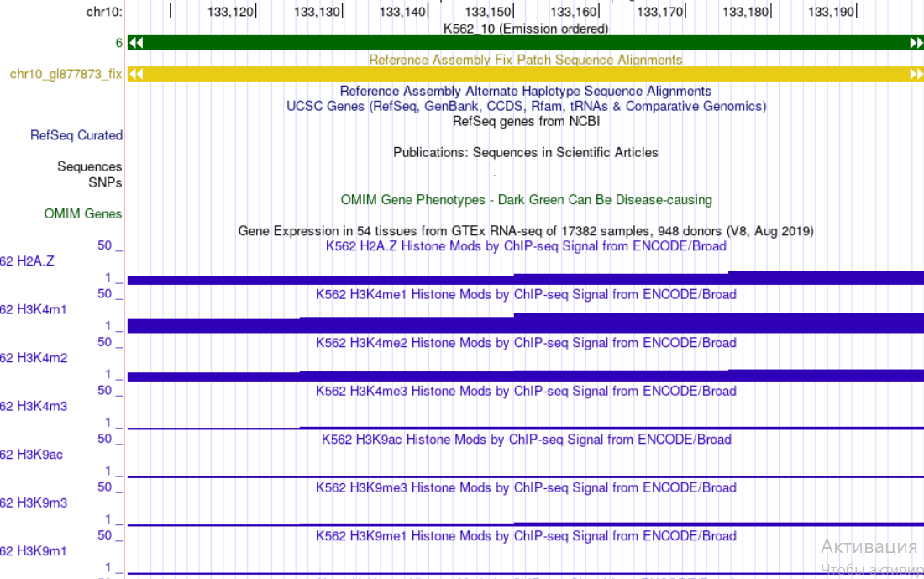Open K562_10 (Emission ordered) track title
The image size is (924, 579).
(526, 29)
